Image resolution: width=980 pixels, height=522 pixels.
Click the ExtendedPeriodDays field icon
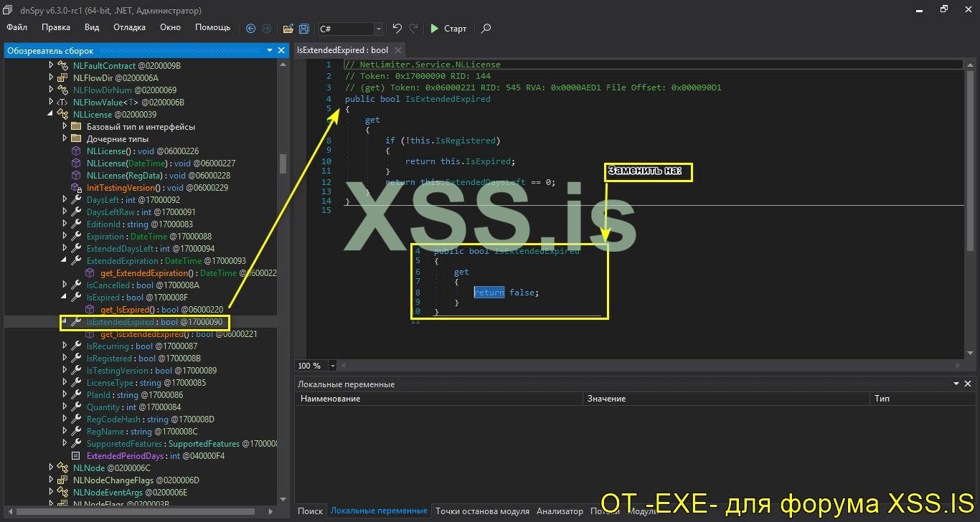76,456
